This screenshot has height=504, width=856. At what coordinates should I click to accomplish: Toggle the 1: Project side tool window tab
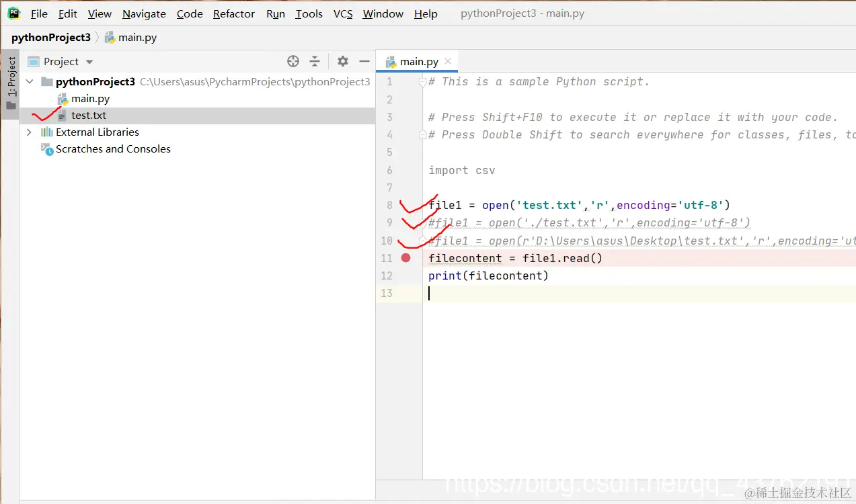tap(11, 83)
